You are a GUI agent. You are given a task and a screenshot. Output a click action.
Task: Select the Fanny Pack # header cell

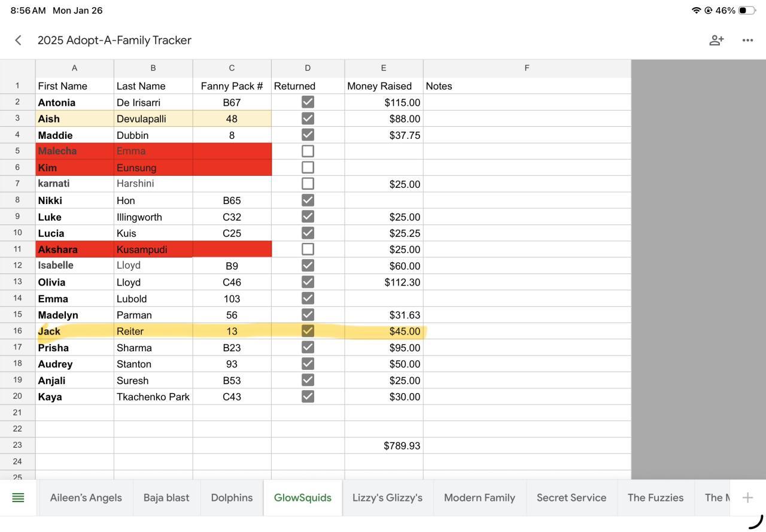232,86
